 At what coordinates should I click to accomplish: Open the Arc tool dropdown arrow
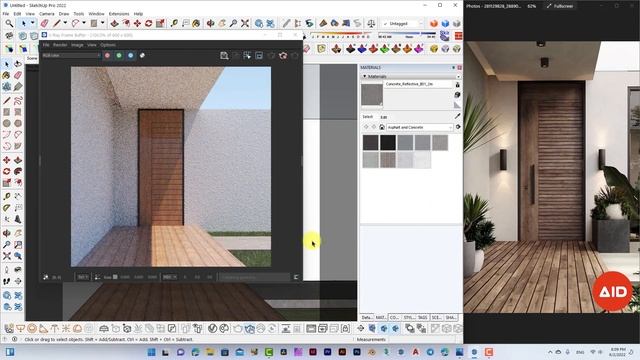click(84, 23)
